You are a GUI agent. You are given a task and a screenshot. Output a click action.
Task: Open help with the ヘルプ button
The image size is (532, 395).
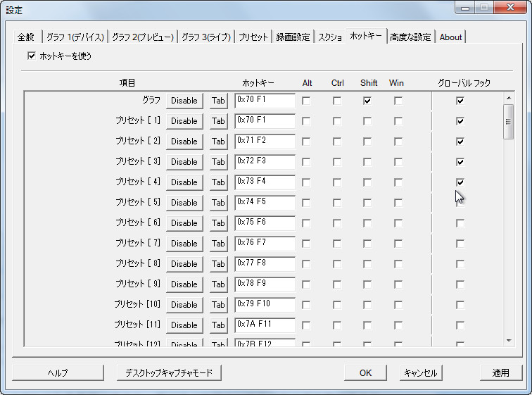point(58,373)
